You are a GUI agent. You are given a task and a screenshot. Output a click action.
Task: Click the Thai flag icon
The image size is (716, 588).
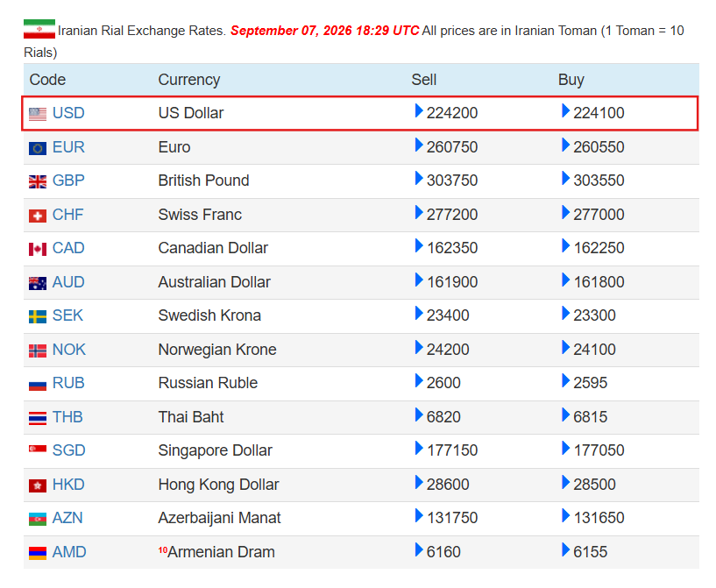[38, 418]
